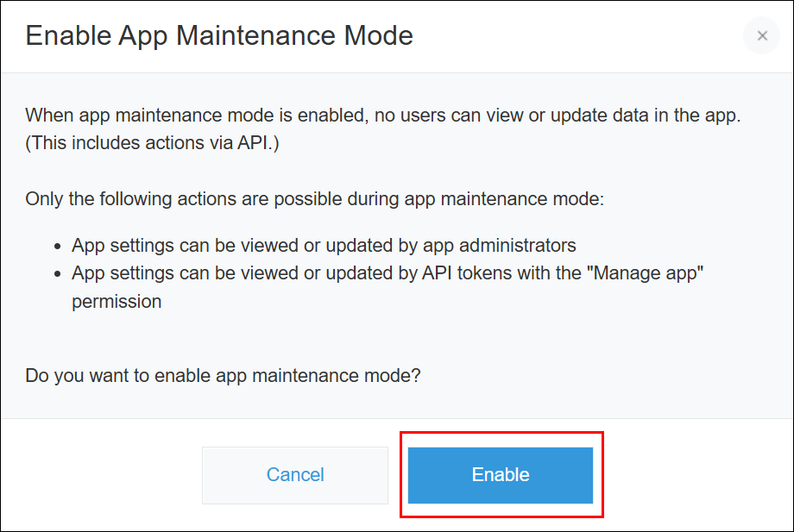Click '(This includes actions via API.)' text
The height and width of the screenshot is (532, 794).
pyautogui.click(x=152, y=143)
